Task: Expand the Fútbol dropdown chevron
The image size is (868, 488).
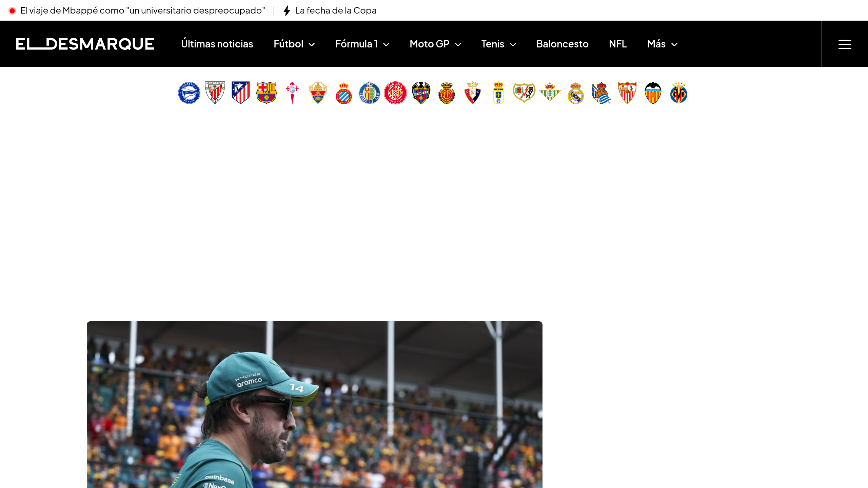Action: (x=312, y=44)
